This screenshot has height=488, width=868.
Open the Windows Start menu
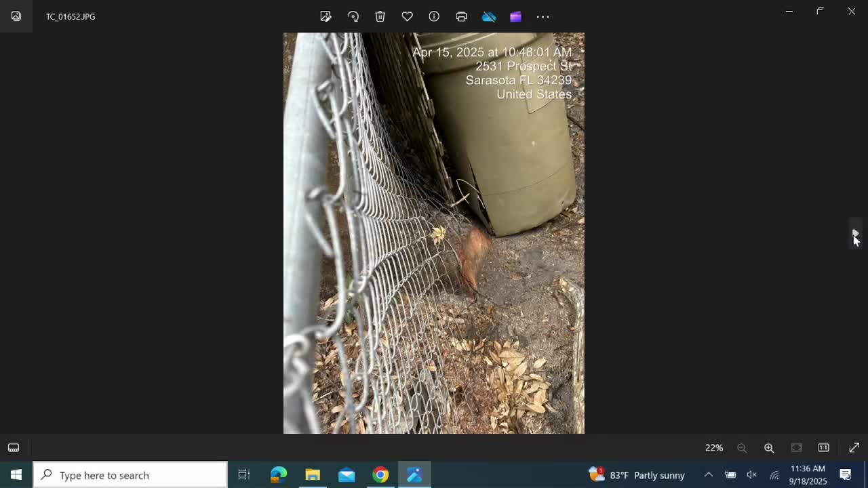[16, 474]
